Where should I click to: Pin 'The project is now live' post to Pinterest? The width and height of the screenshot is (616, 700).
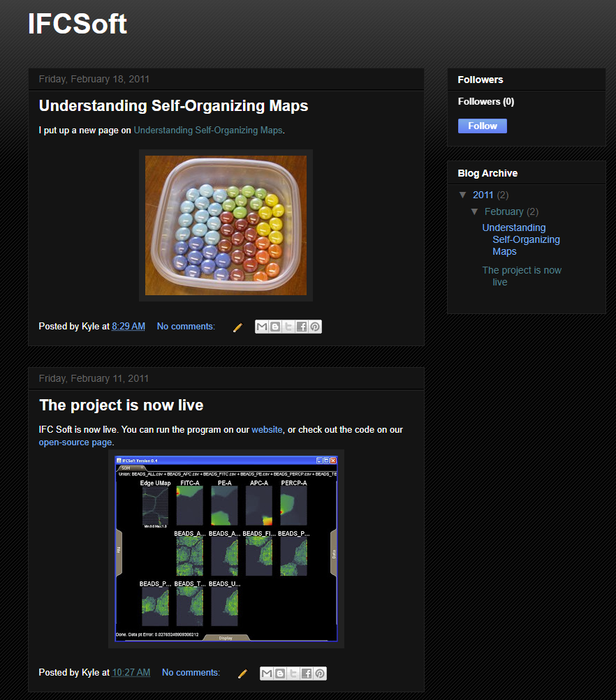(320, 673)
